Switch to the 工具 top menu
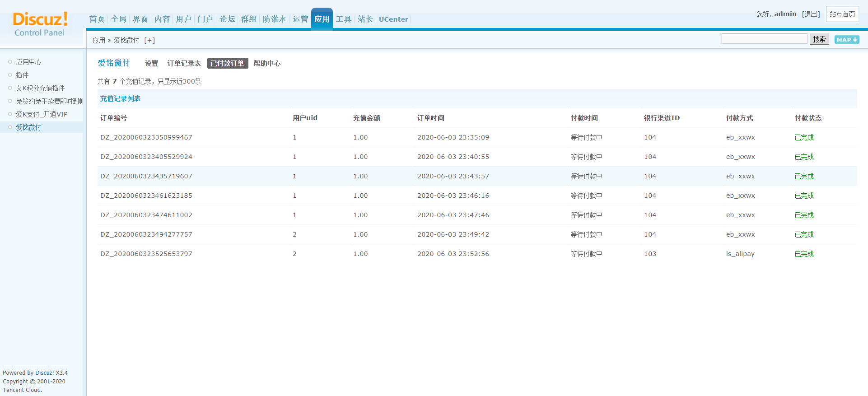 (x=344, y=19)
